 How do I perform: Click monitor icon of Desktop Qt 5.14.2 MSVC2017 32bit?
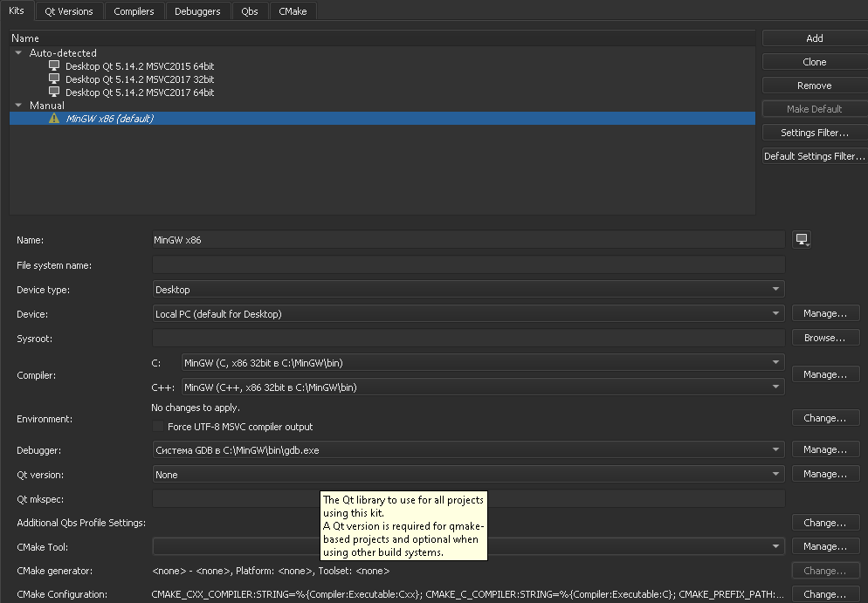[x=54, y=79]
